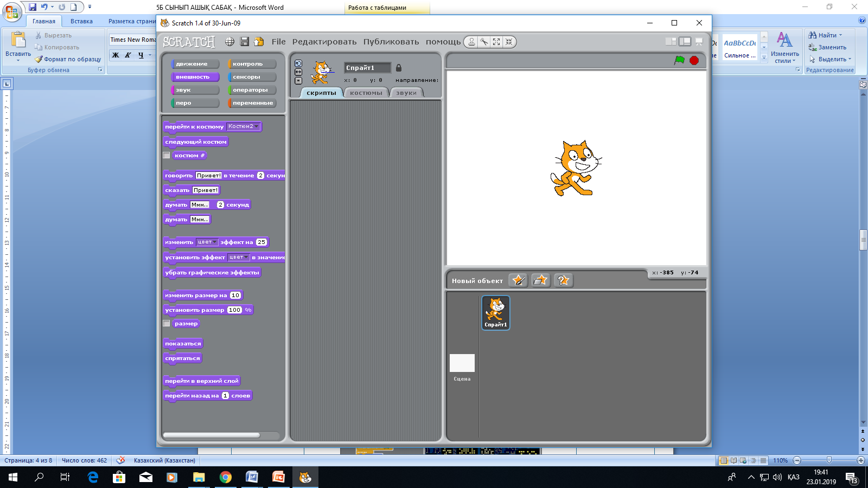Select the grow sprite tool
This screenshot has height=488, width=868.
pos(496,42)
